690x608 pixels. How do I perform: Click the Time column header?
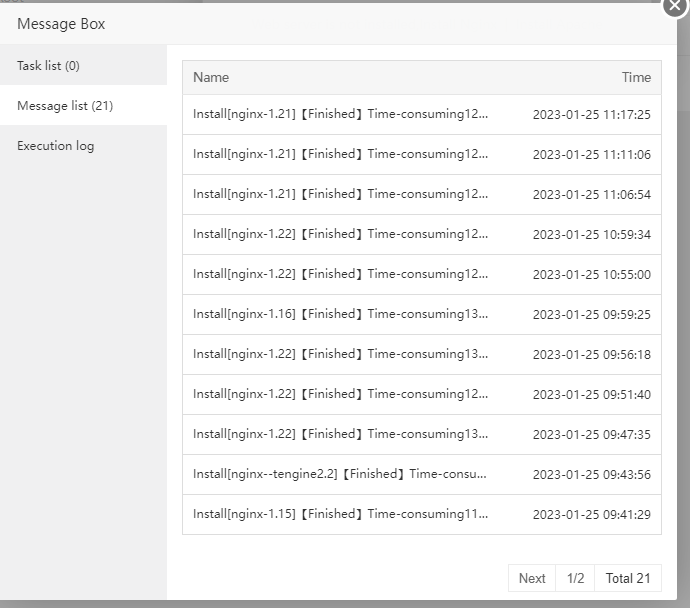pyautogui.click(x=636, y=77)
